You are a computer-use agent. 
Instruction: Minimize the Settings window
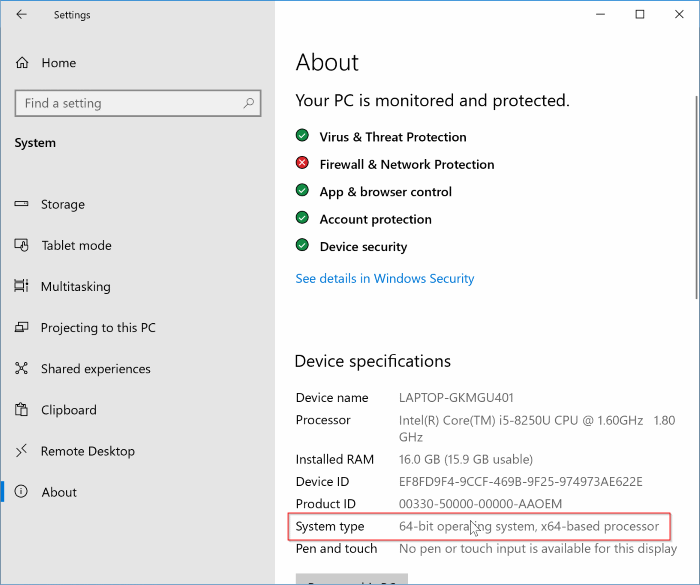[600, 14]
